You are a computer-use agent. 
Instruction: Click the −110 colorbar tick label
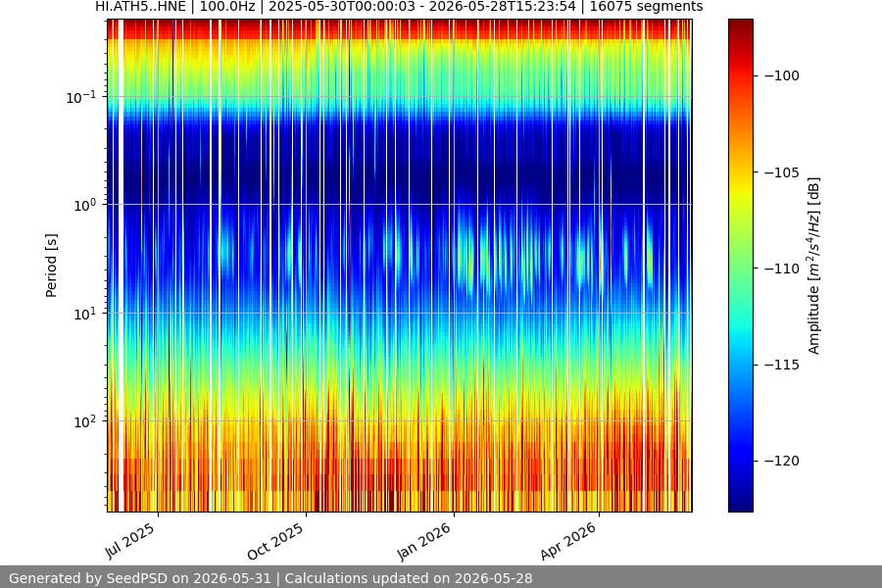[x=781, y=269]
